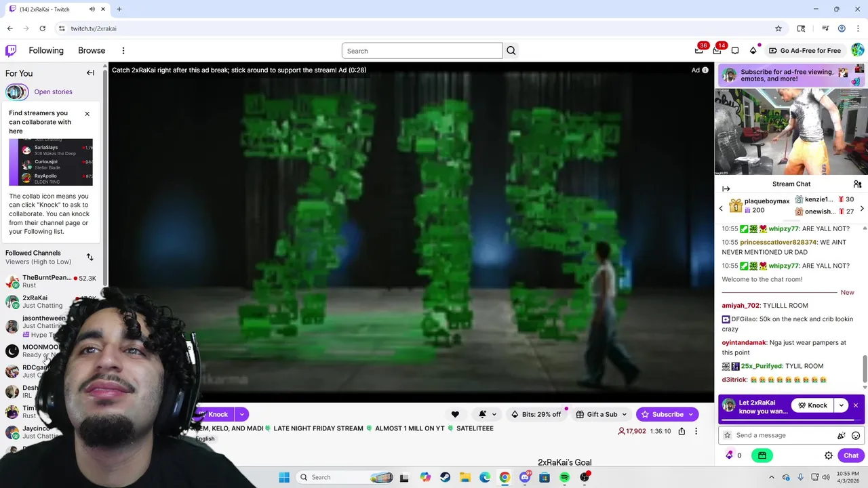This screenshot has height=488, width=868.
Task: Expand the chat Knock banner dropdown
Action: [842, 405]
